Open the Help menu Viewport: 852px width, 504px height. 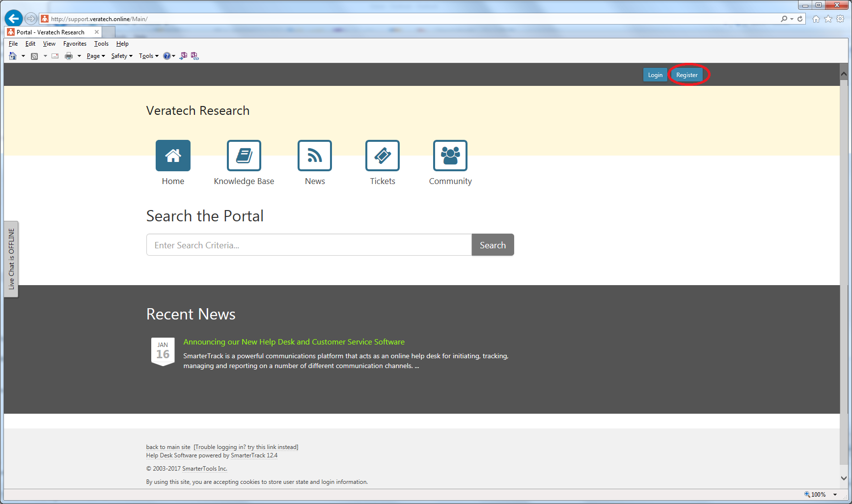122,44
